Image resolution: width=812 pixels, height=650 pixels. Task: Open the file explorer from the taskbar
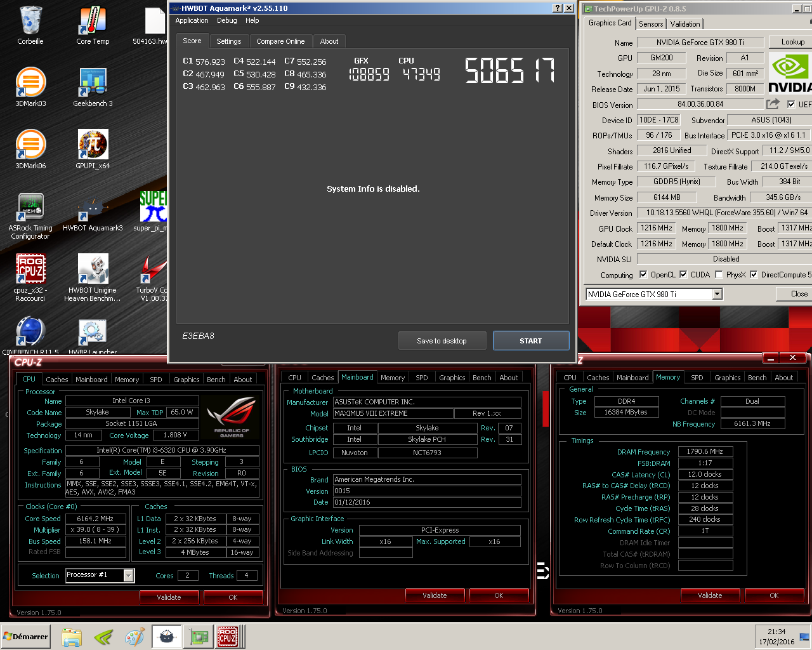click(72, 637)
